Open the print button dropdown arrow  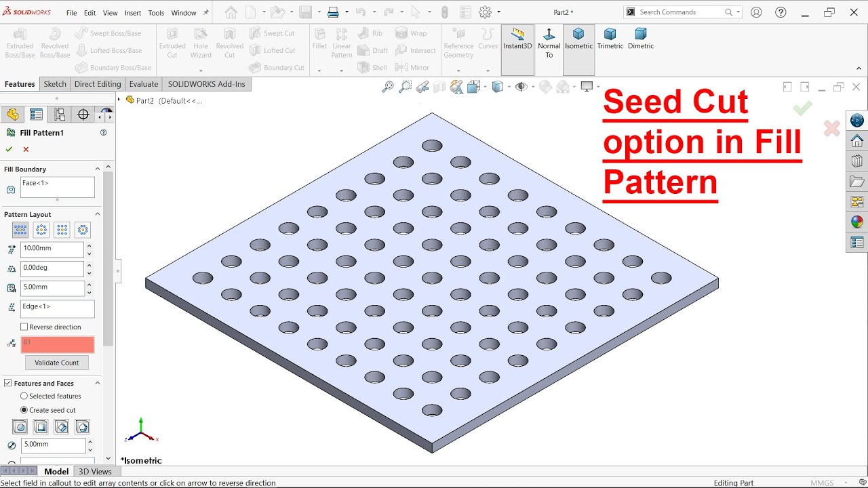click(347, 12)
